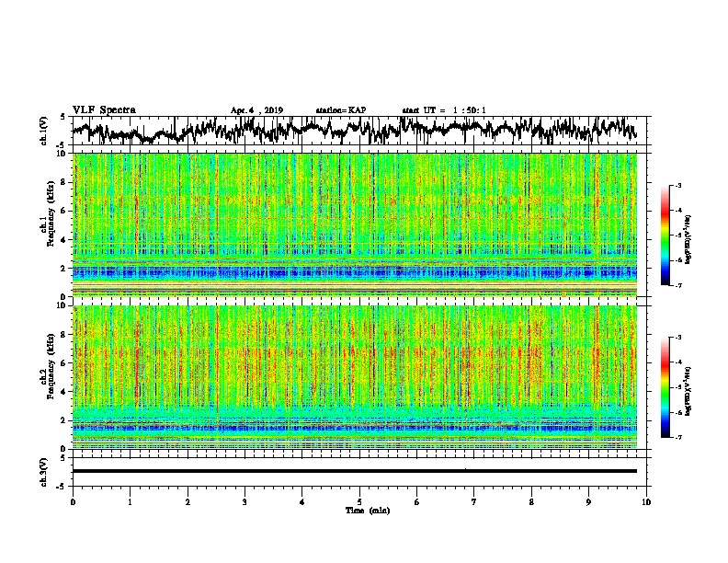This screenshot has width=728, height=563.
Task: Click time axis tick label "7"
Action: (x=474, y=501)
